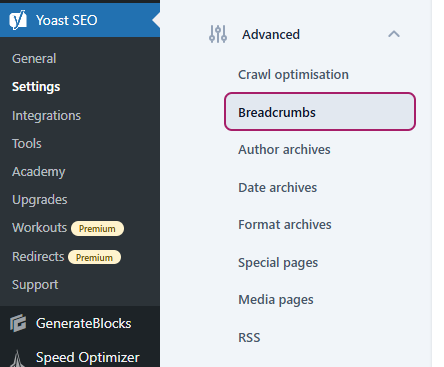The width and height of the screenshot is (444, 367).
Task: Go to Integrations page
Action: [x=46, y=116]
